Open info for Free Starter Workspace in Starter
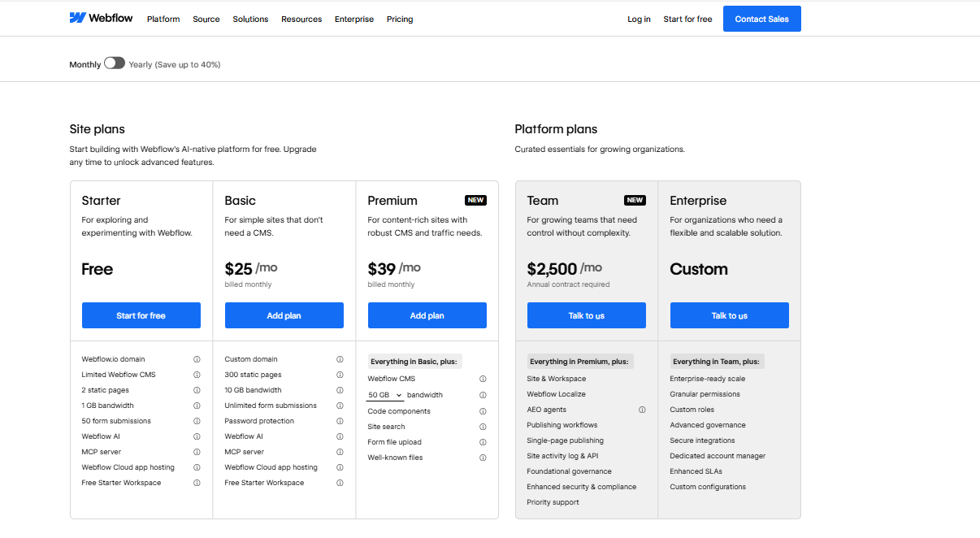Screen dimensions: 980x538 pos(197,483)
